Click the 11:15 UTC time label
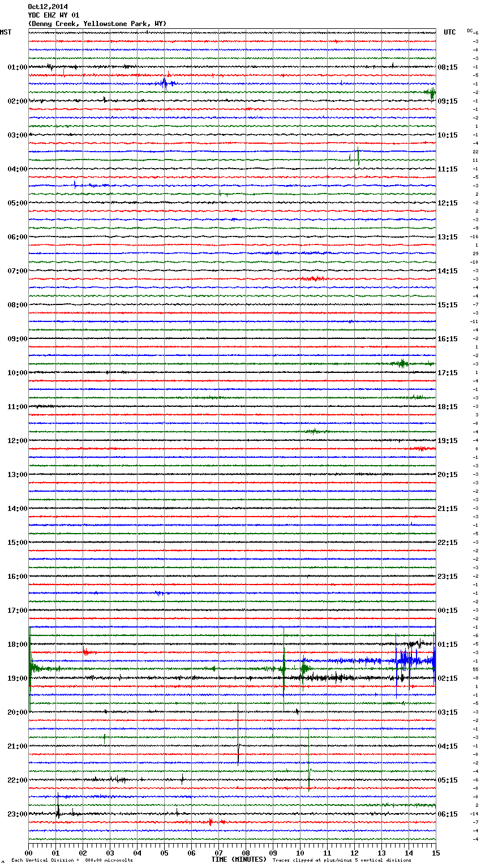 tap(448, 169)
